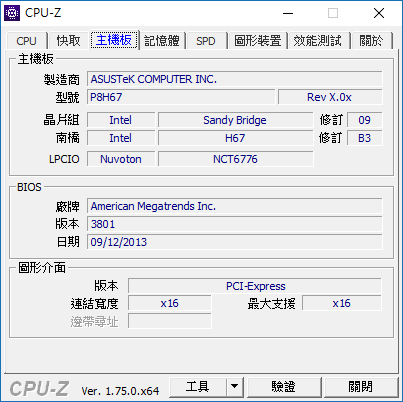The image size is (403, 402).
Task: Select the 主機板 tab
Action: [x=114, y=40]
